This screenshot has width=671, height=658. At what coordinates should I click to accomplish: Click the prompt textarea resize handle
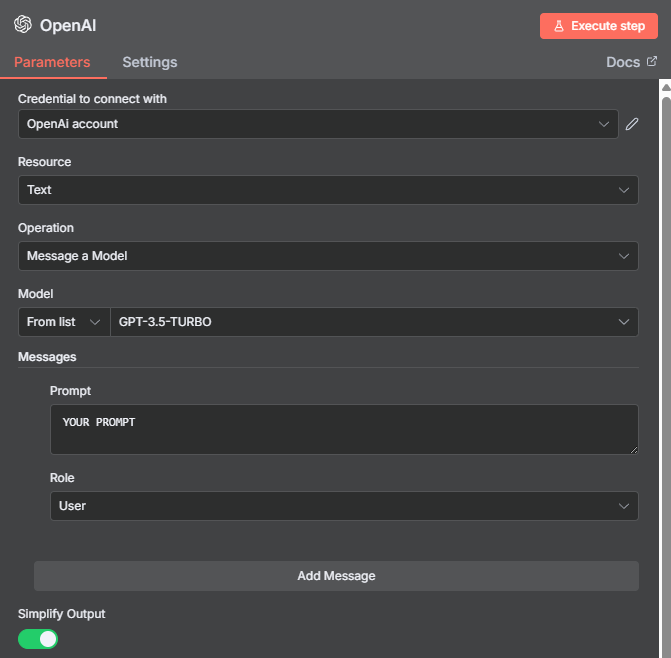(x=634, y=450)
